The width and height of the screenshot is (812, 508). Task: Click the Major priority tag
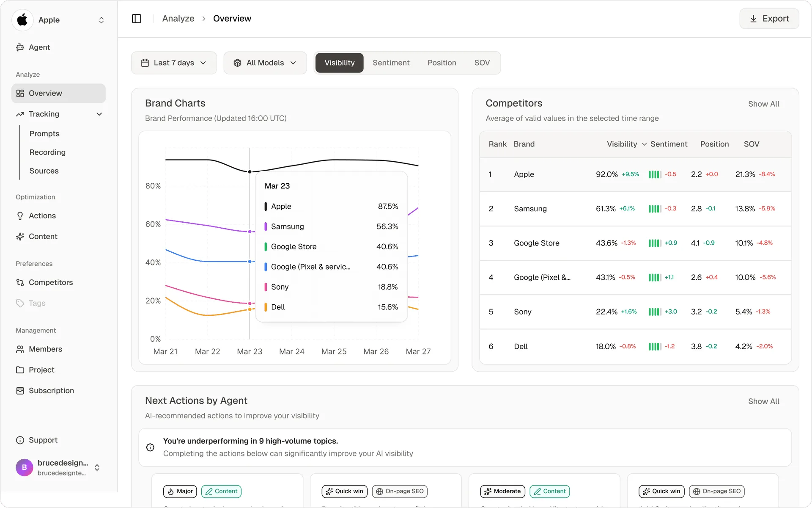click(x=180, y=491)
